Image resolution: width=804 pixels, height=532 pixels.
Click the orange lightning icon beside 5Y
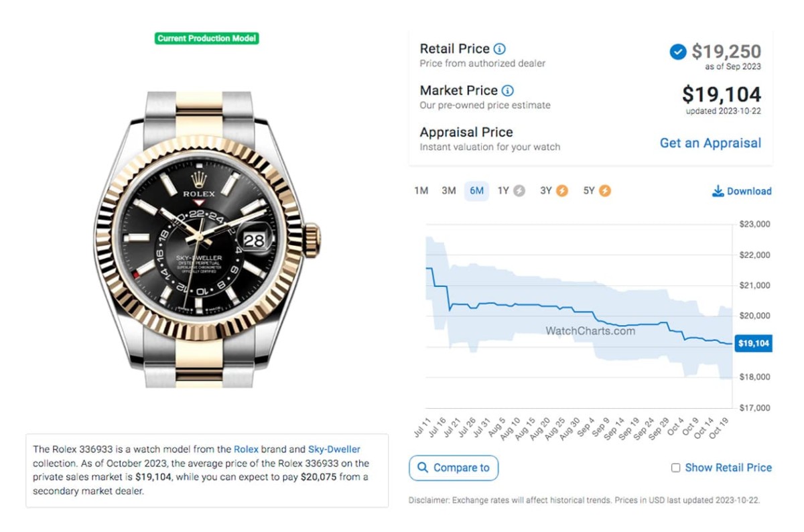pyautogui.click(x=605, y=191)
